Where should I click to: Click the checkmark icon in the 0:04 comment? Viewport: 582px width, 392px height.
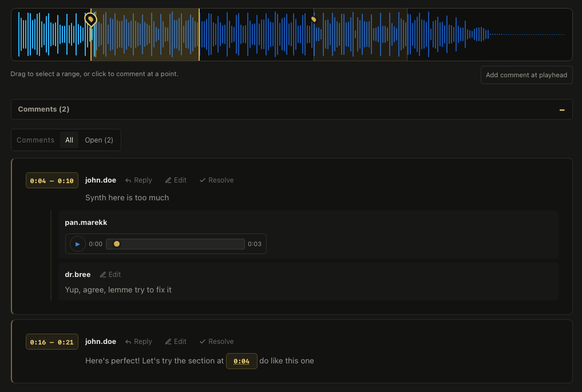pyautogui.click(x=202, y=180)
